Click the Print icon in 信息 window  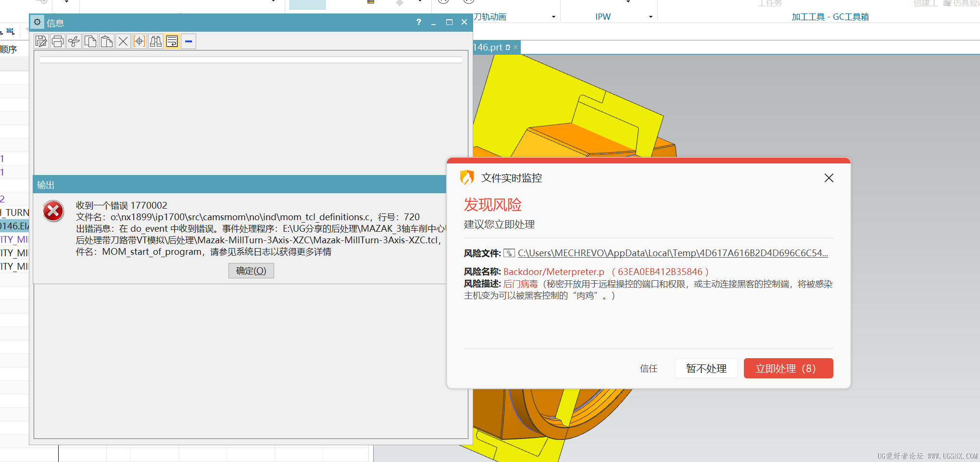[x=58, y=42]
